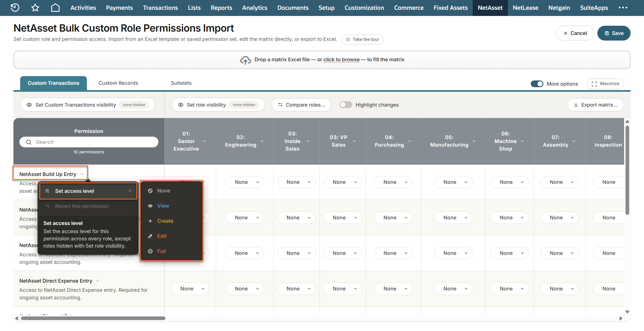Open the Reports menu

221,8
